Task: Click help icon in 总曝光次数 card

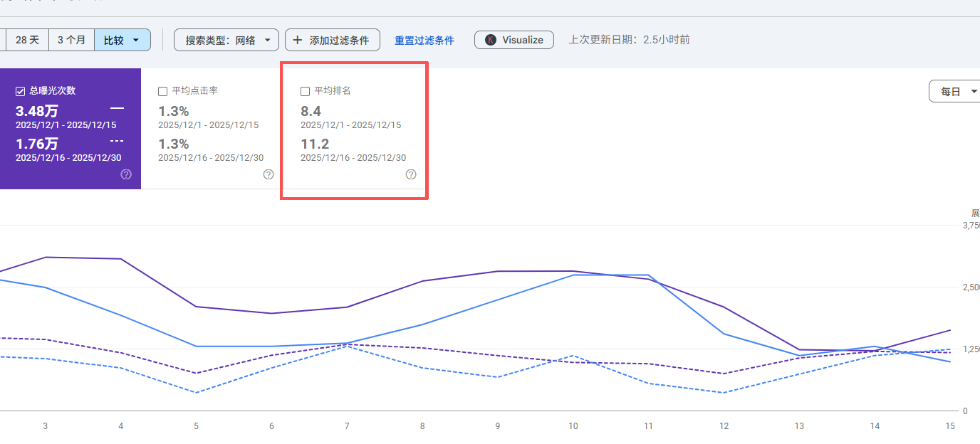Action: coord(126,174)
